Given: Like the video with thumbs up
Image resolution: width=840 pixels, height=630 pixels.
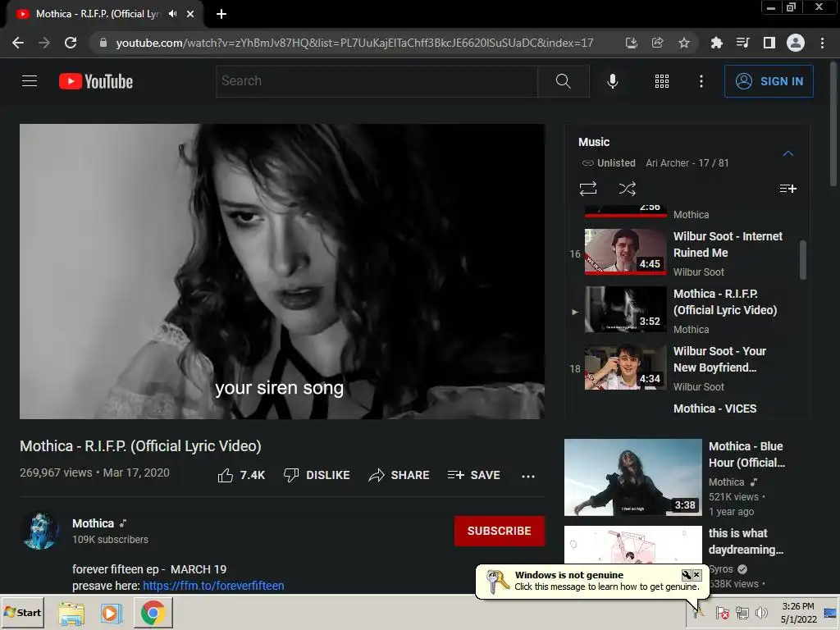Looking at the screenshot, I should pos(241,475).
